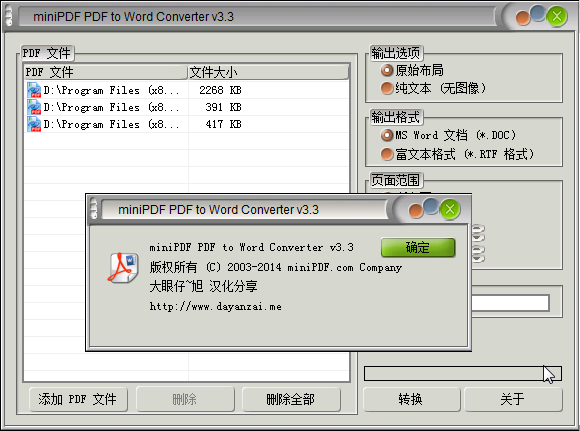Click the PDF 文件 column header

point(106,72)
